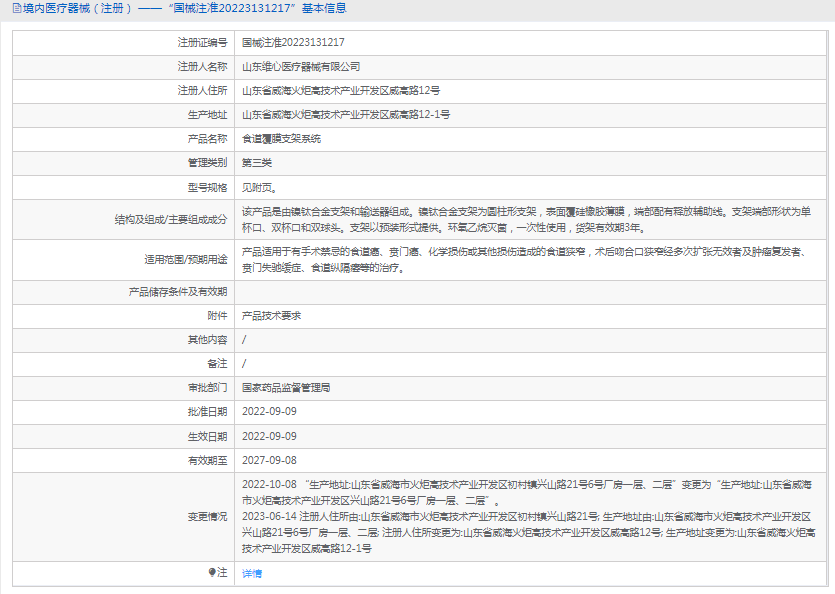835x594 pixels.
Task: Click the 批准日期 row label
Action: click(207, 412)
